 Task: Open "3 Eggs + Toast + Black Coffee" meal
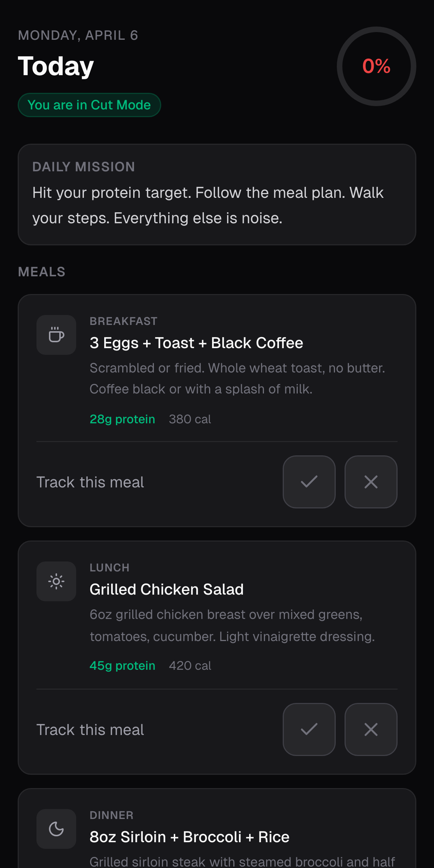tap(196, 343)
